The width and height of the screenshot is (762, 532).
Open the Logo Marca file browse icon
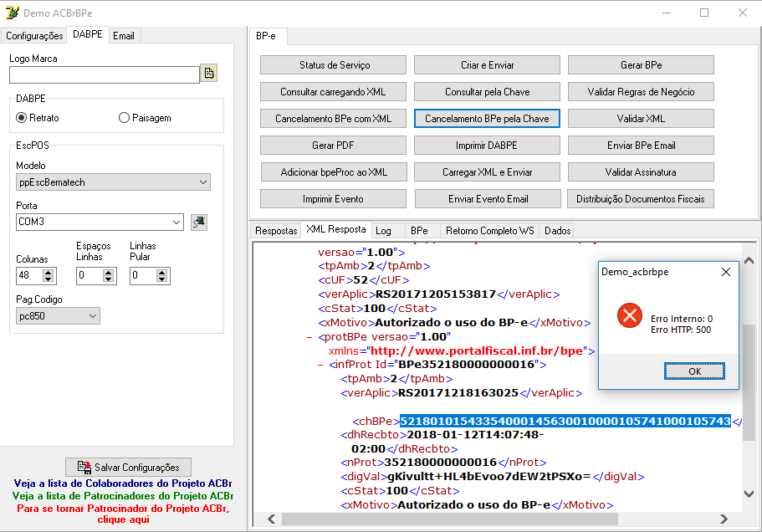[209, 73]
